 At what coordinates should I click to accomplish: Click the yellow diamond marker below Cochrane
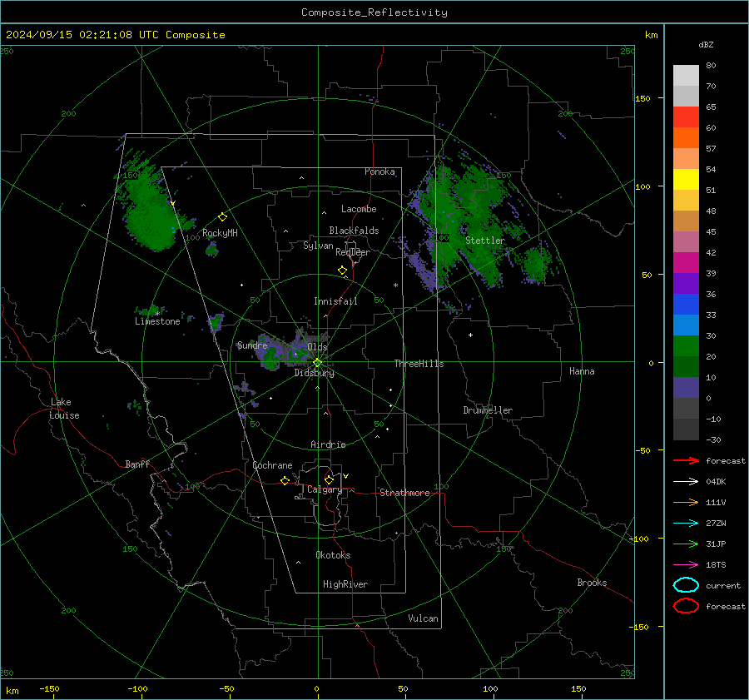pos(285,480)
